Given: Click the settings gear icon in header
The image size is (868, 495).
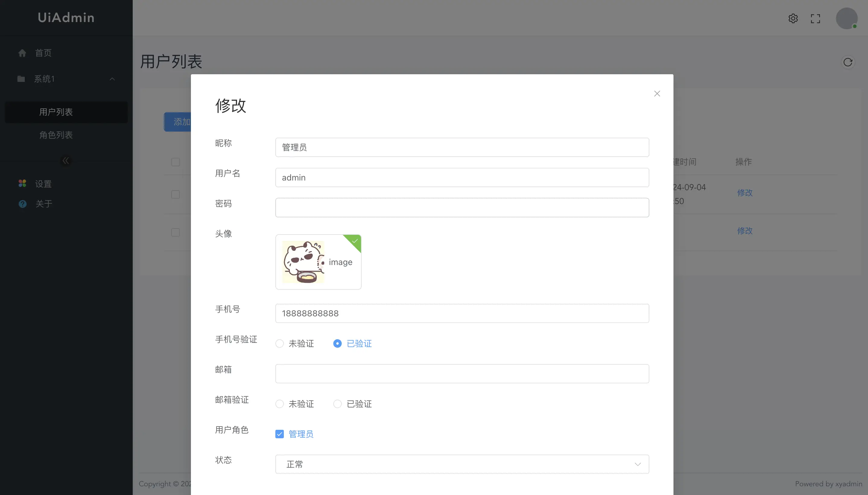Looking at the screenshot, I should point(793,18).
